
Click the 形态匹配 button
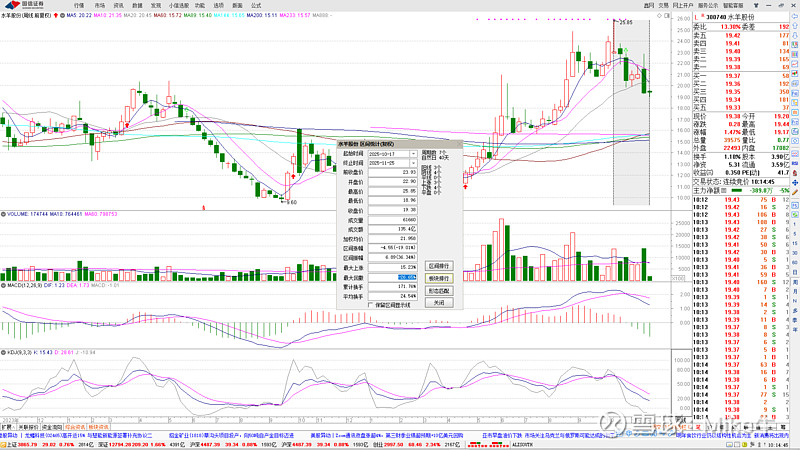439,291
